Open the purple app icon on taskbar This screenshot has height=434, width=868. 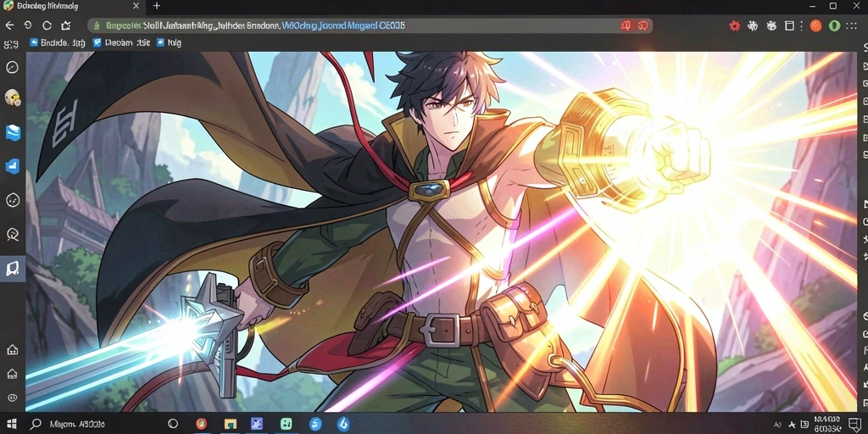[257, 424]
